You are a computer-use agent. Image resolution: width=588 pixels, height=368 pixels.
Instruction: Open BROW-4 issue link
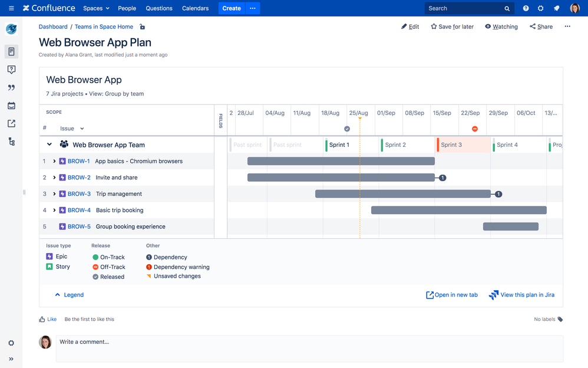coord(79,211)
